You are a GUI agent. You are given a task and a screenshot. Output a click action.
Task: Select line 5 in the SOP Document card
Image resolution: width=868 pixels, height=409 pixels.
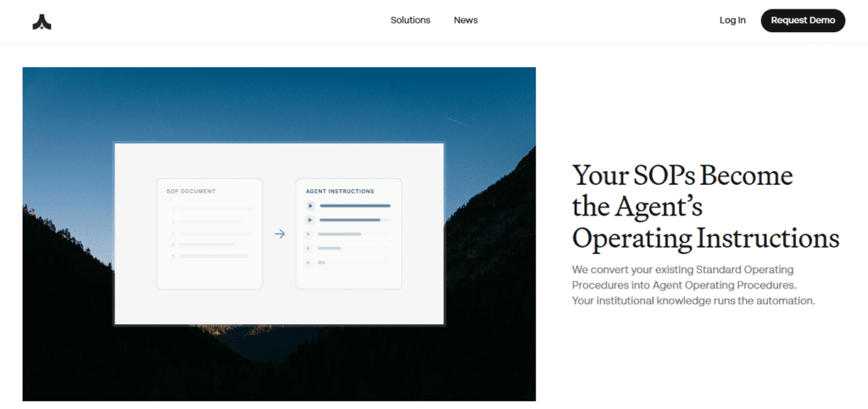(x=212, y=255)
